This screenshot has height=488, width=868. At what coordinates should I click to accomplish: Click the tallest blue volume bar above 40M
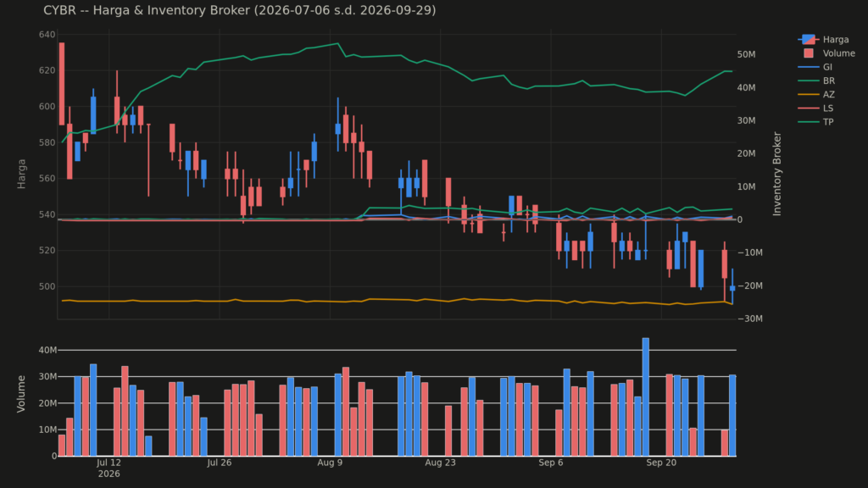pyautogui.click(x=645, y=396)
